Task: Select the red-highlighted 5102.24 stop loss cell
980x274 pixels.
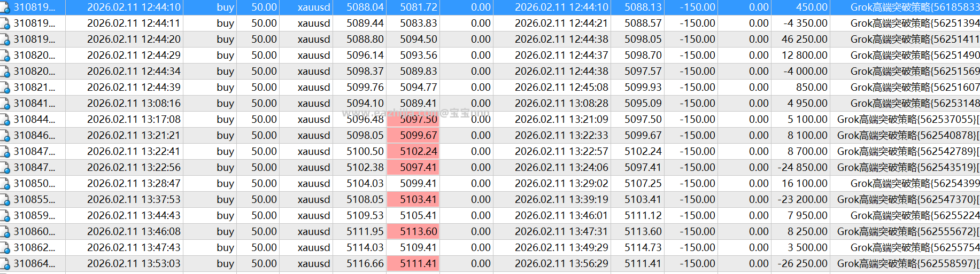Action: [413, 151]
